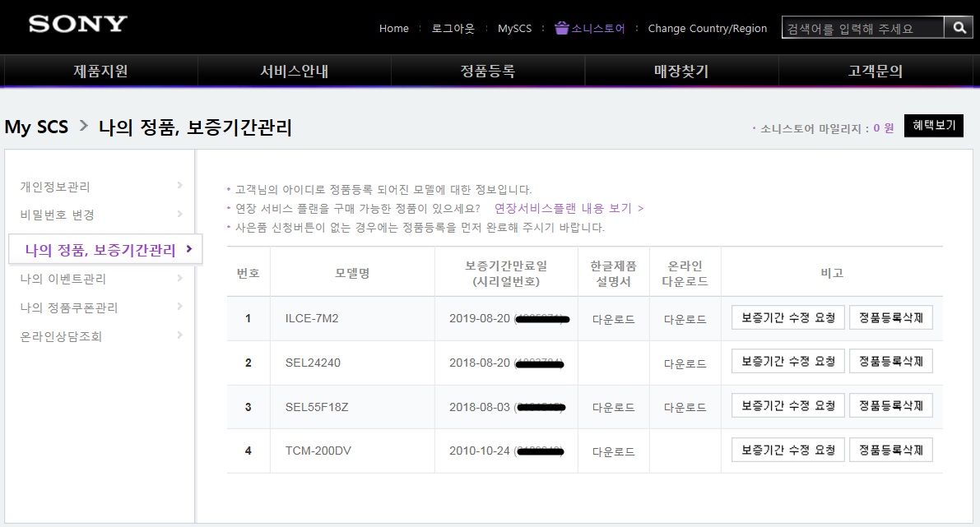Screen dimensions: 980x527
Task: Request warranty edit for ILCE-7M2
Action: (x=787, y=317)
